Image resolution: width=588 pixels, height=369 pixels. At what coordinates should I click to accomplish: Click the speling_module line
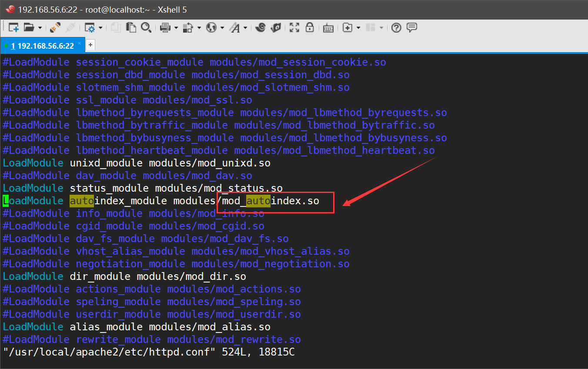point(152,302)
